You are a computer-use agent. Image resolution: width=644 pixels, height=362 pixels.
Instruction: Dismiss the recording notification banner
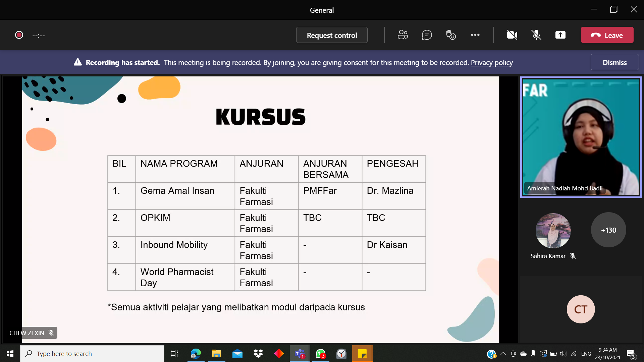point(614,62)
